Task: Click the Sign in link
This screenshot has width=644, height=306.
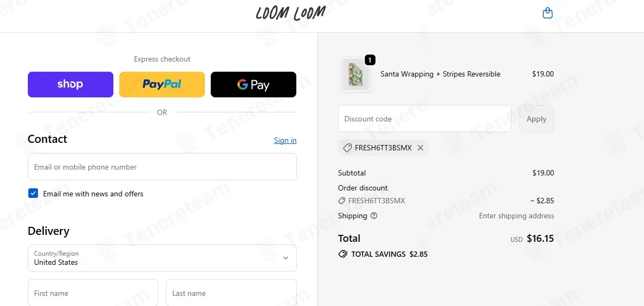Action: 285,140
